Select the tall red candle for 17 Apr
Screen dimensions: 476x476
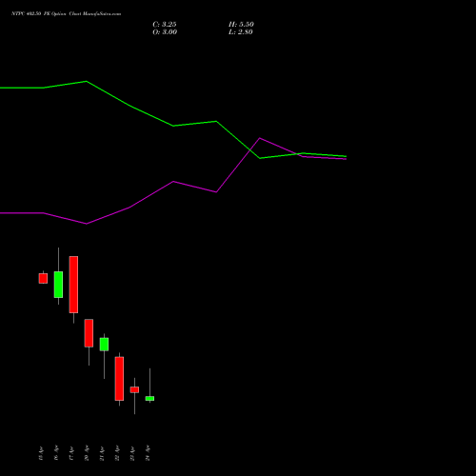[x=73, y=285]
